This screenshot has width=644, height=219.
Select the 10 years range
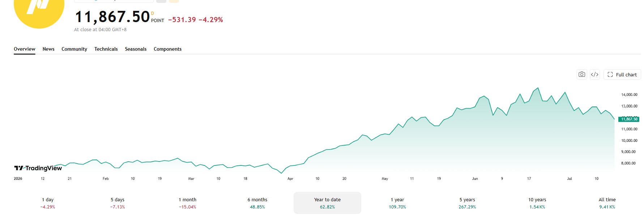(x=537, y=203)
